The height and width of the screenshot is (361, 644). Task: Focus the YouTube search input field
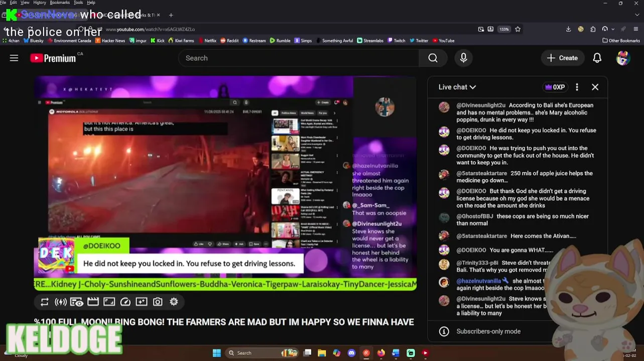[299, 58]
